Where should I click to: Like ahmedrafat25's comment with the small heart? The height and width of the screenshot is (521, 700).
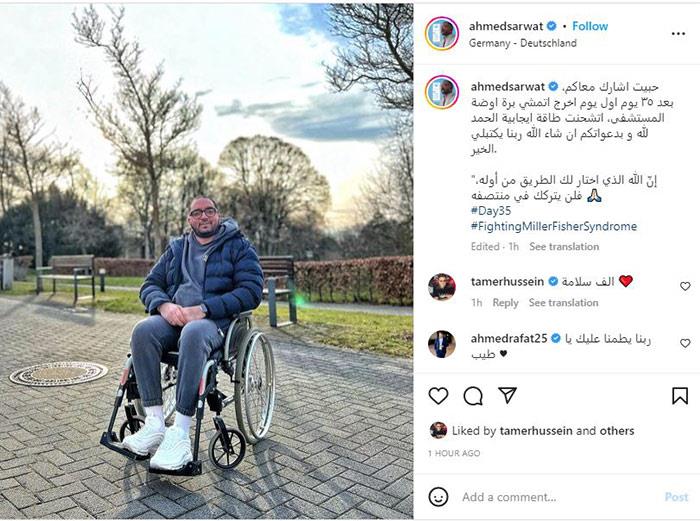685,343
